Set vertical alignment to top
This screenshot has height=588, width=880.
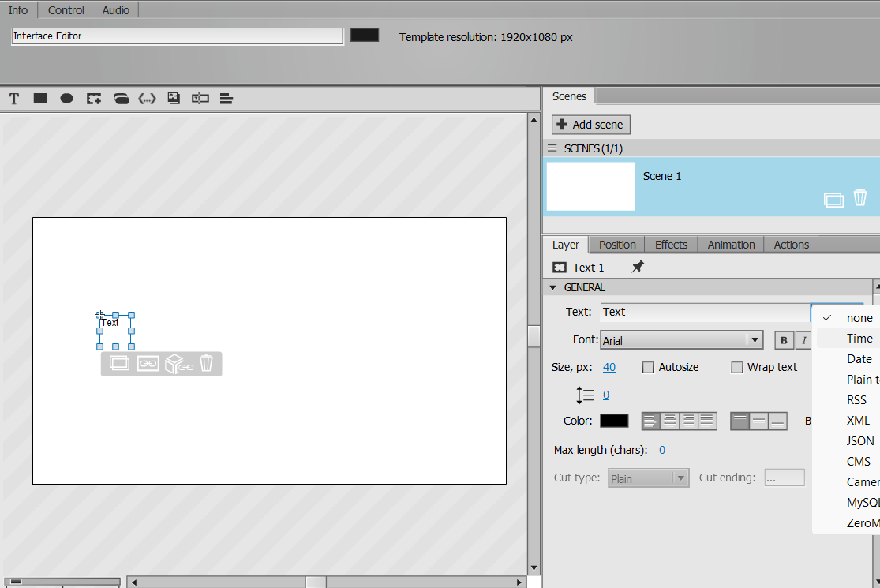[740, 421]
